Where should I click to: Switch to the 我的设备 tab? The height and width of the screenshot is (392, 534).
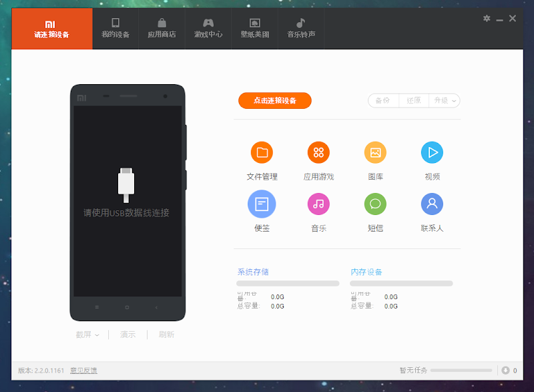[115, 29]
